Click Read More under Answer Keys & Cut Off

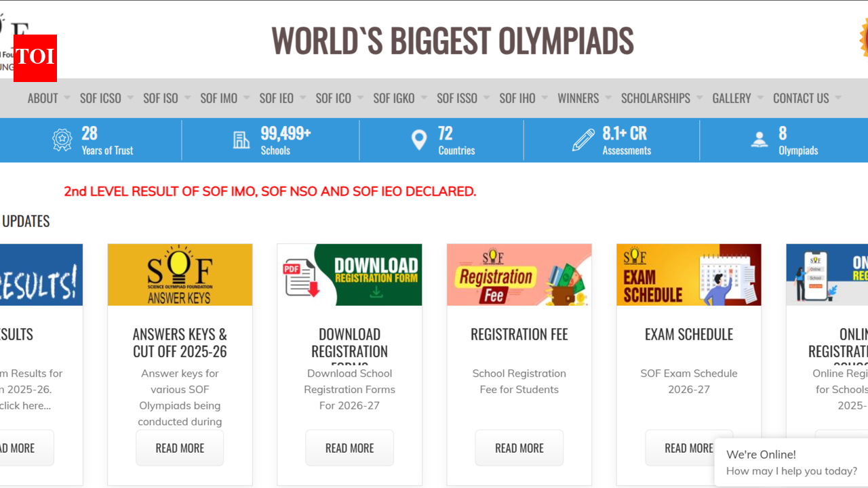click(x=180, y=448)
